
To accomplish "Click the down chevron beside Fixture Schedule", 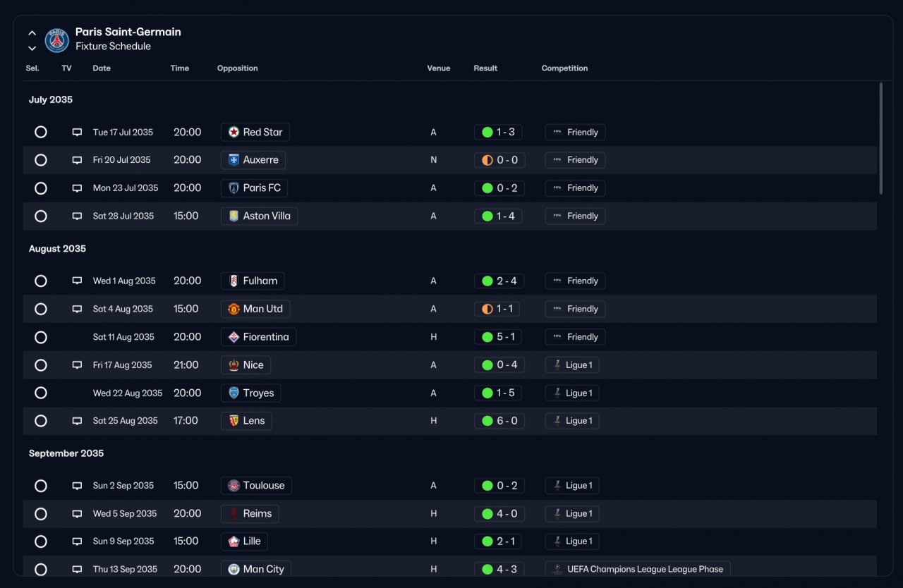I will click(x=32, y=48).
